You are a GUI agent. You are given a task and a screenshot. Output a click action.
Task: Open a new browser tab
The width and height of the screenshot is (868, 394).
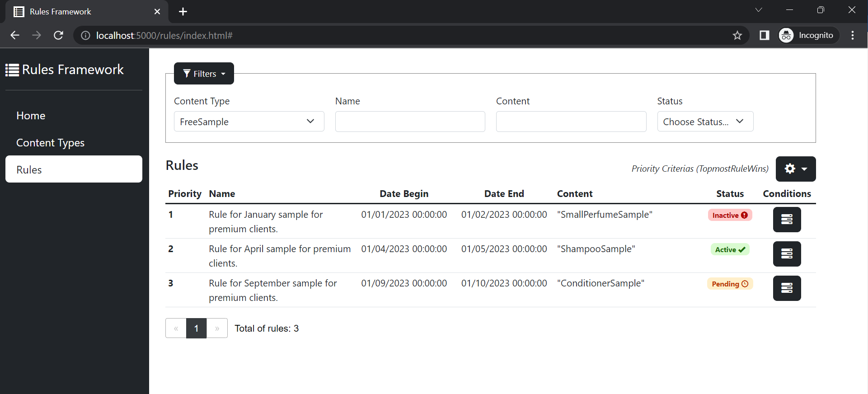point(183,12)
